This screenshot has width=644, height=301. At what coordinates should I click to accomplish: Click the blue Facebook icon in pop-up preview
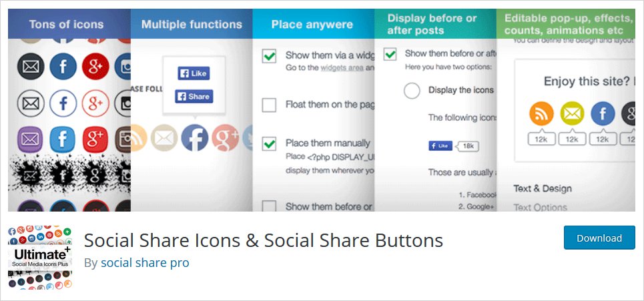click(x=603, y=114)
